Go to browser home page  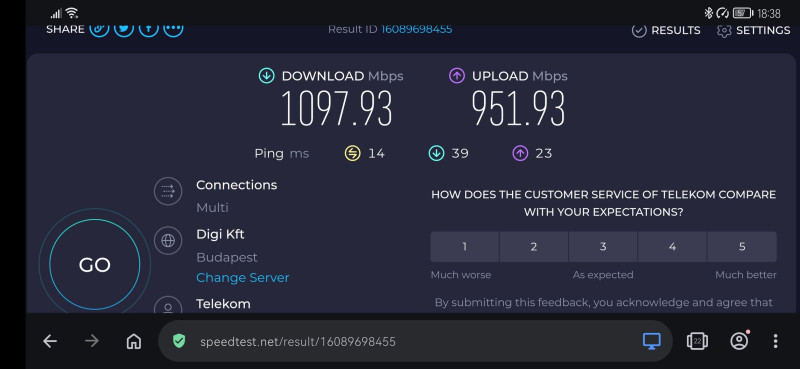[134, 341]
